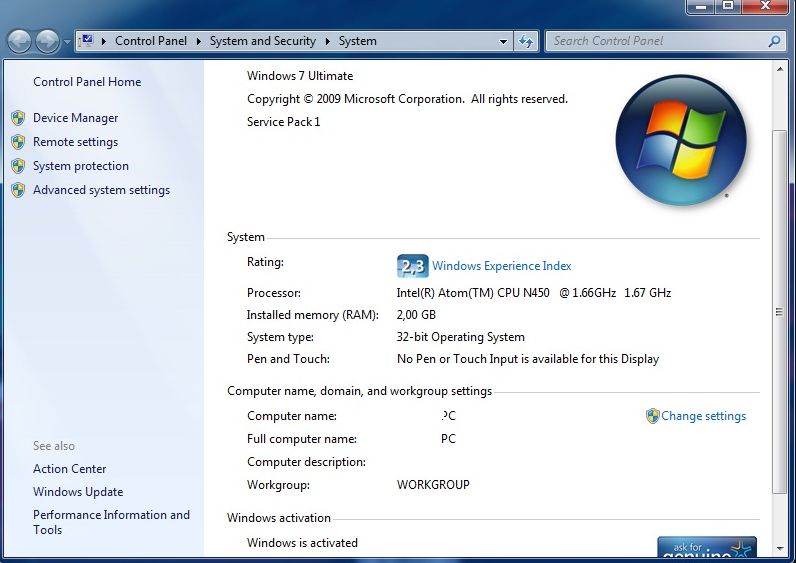The image size is (796, 563).
Task: Focus the Search Control Panel field
Action: pos(655,41)
